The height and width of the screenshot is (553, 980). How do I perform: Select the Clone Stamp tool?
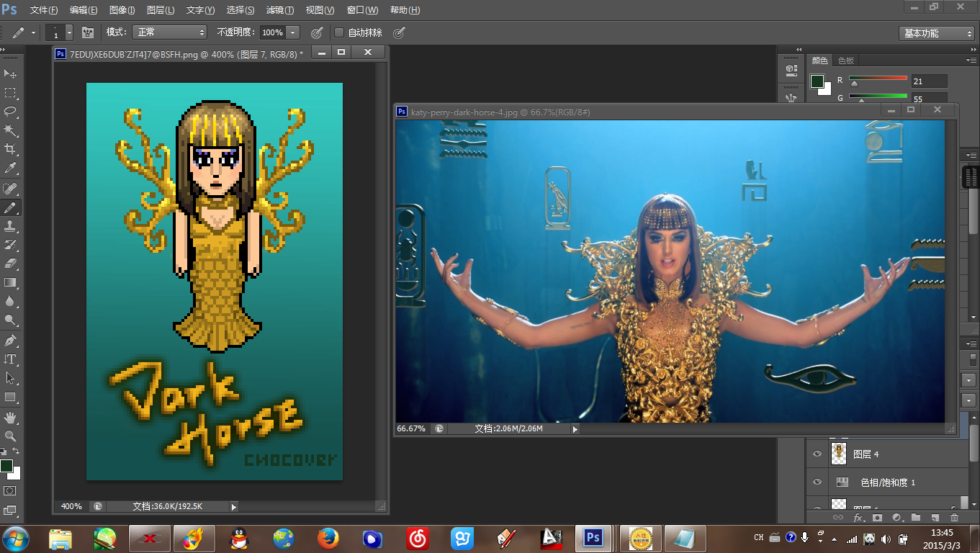[10, 226]
